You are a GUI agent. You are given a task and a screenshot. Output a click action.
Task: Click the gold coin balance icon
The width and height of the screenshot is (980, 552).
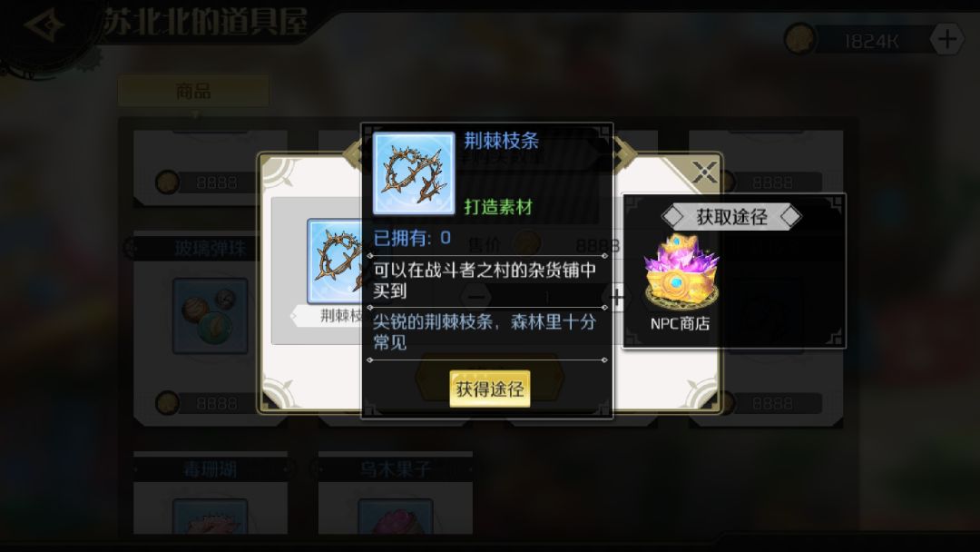(799, 39)
